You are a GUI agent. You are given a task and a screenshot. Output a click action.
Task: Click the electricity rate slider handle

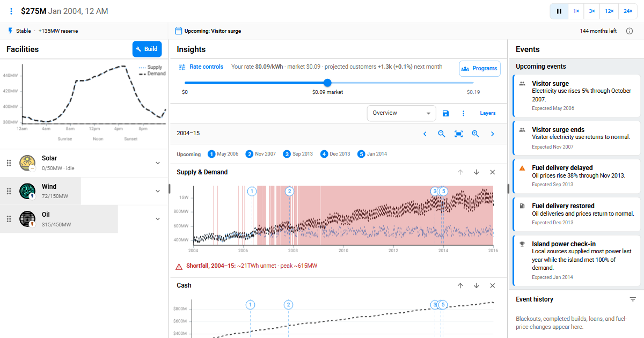click(328, 83)
